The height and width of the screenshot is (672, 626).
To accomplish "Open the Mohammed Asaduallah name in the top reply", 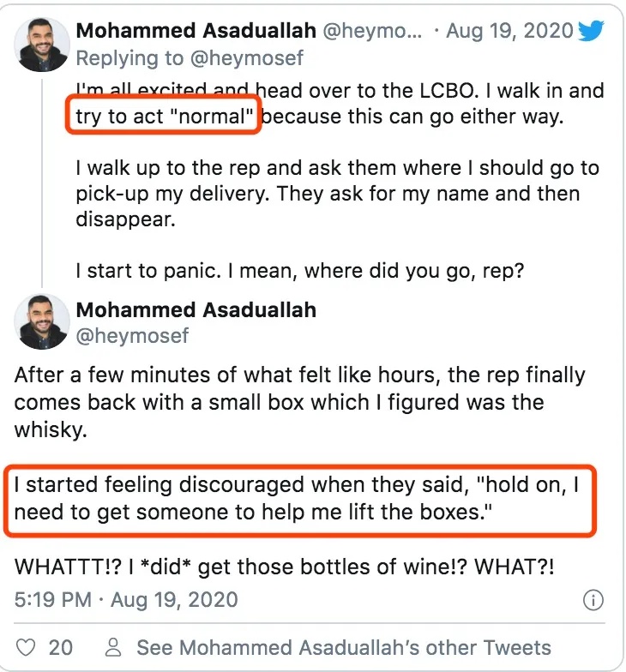I will [196, 31].
